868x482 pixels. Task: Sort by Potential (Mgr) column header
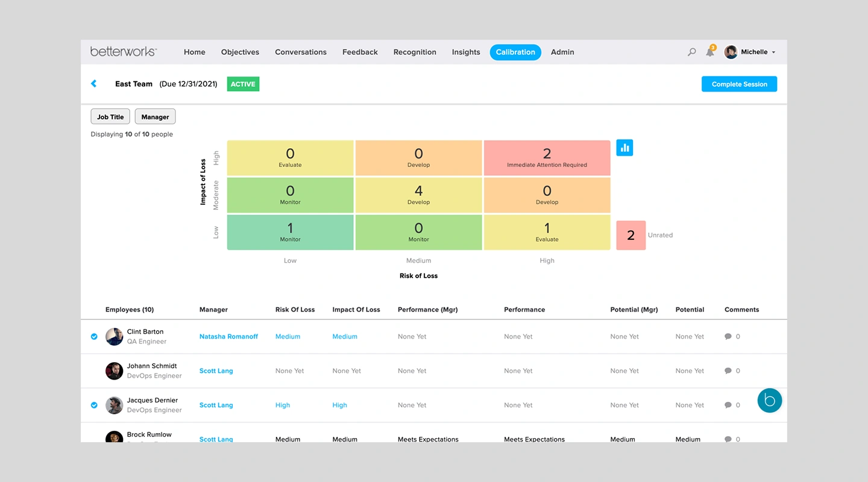(x=634, y=310)
